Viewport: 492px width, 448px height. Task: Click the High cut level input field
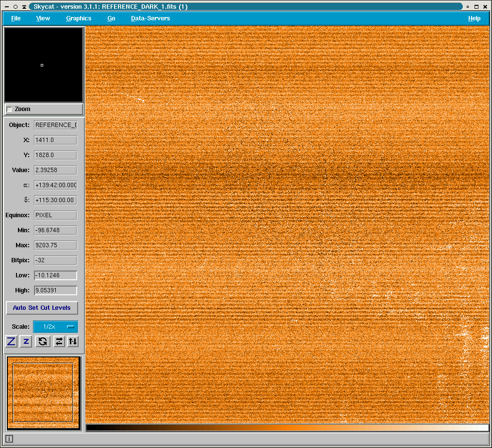tap(55, 290)
